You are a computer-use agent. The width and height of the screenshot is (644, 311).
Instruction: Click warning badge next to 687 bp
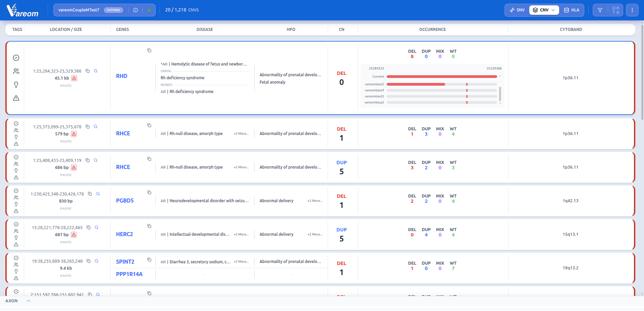[x=74, y=234]
